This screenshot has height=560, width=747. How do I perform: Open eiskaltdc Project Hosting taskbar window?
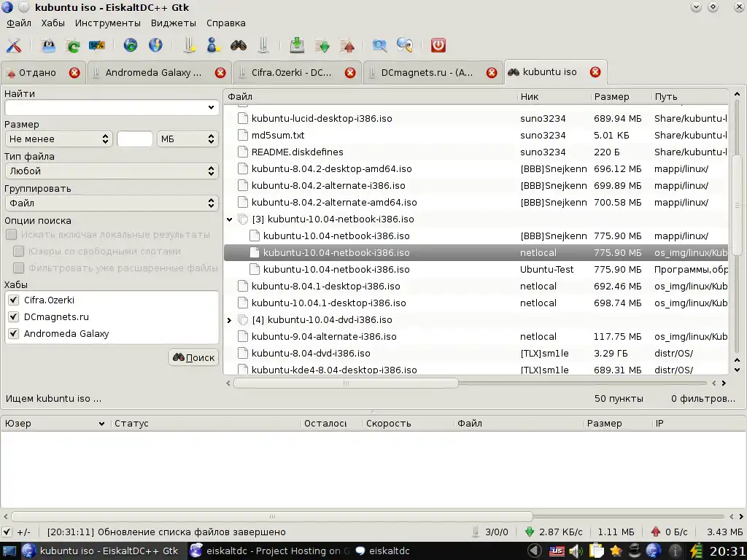[269, 551]
